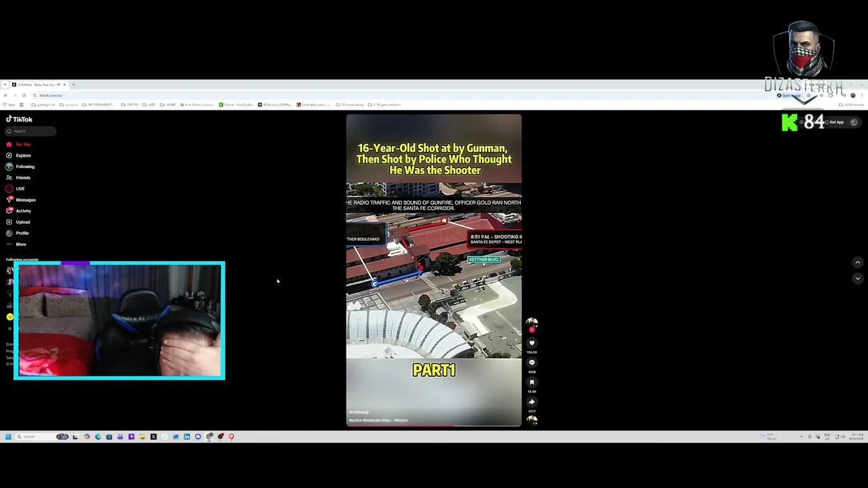The width and height of the screenshot is (868, 488).
Task: Bookmark the video to favorites
Action: (532, 382)
